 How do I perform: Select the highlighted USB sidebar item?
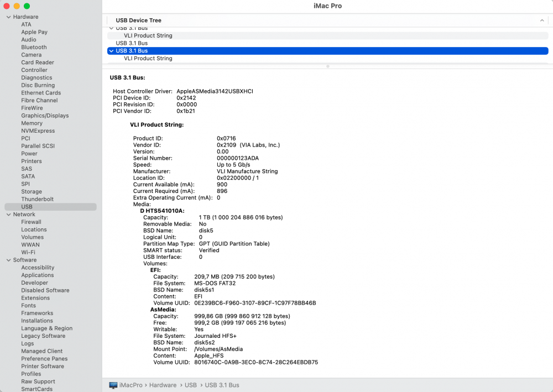(50, 207)
